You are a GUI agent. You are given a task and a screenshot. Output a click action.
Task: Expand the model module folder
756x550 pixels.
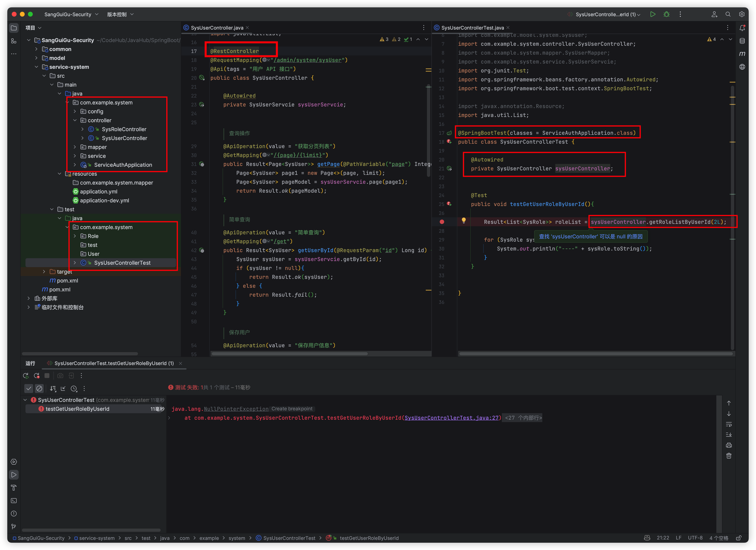pyautogui.click(x=36, y=58)
